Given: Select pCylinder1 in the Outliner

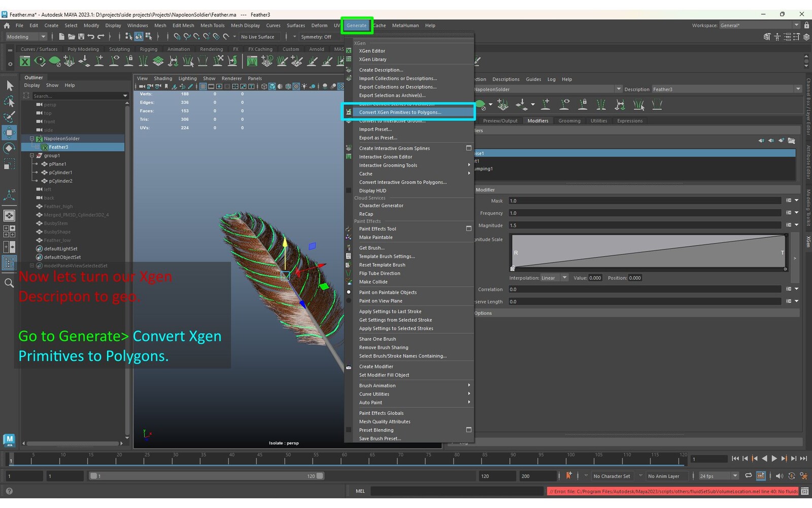Looking at the screenshot, I should point(60,173).
